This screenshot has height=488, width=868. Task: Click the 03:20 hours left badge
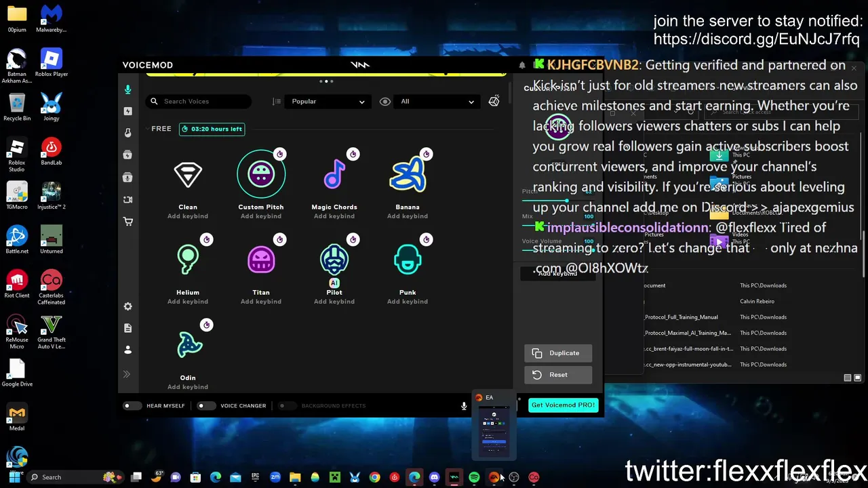[212, 129]
